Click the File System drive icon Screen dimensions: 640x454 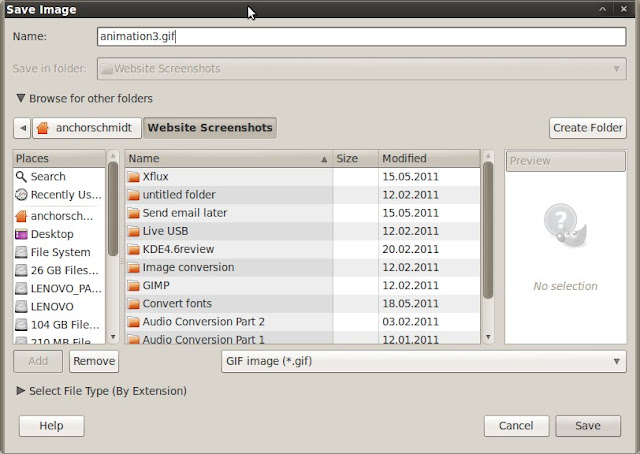point(21,252)
